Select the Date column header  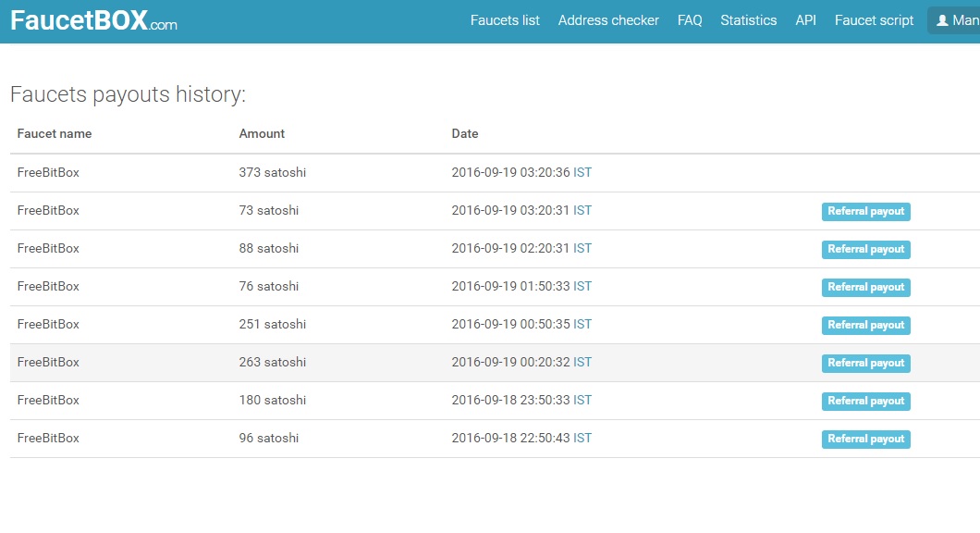[x=465, y=134]
